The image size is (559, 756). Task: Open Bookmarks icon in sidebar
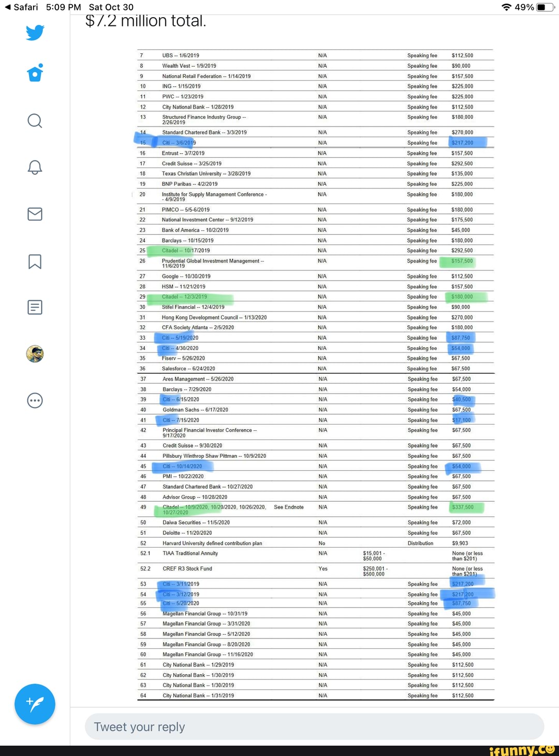click(x=35, y=261)
